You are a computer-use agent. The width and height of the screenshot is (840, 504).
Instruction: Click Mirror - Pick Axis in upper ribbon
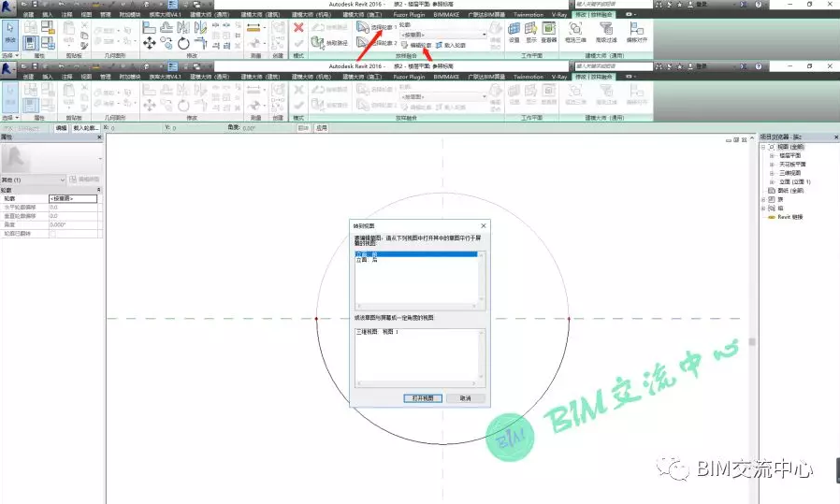(x=183, y=28)
